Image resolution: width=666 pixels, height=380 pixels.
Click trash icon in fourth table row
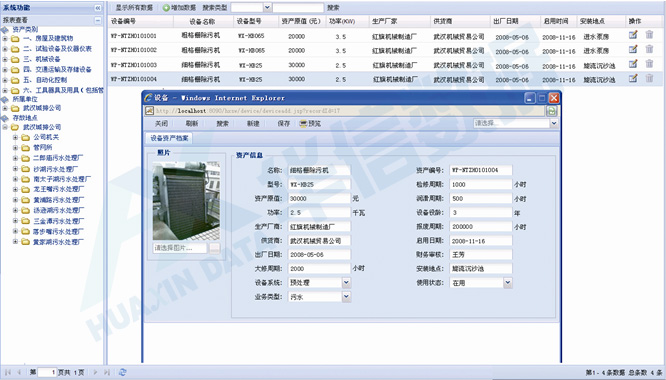pos(649,78)
